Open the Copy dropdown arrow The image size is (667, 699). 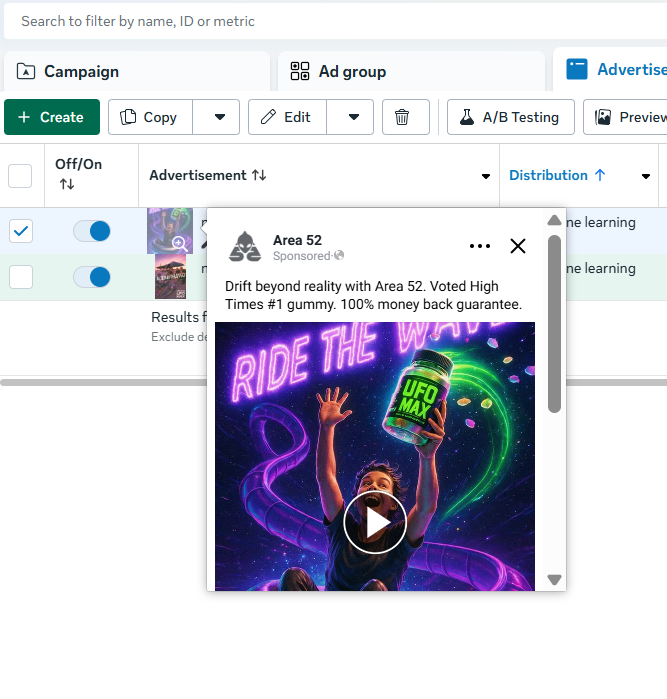click(216, 117)
